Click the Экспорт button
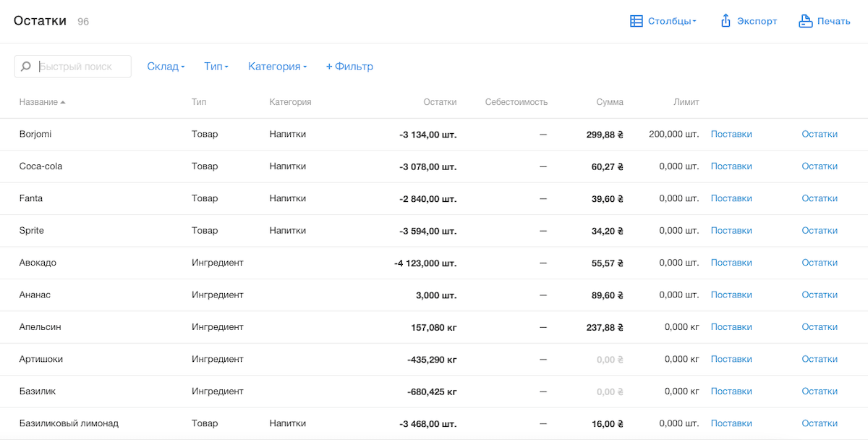Image resolution: width=868 pixels, height=440 pixels. [x=757, y=21]
